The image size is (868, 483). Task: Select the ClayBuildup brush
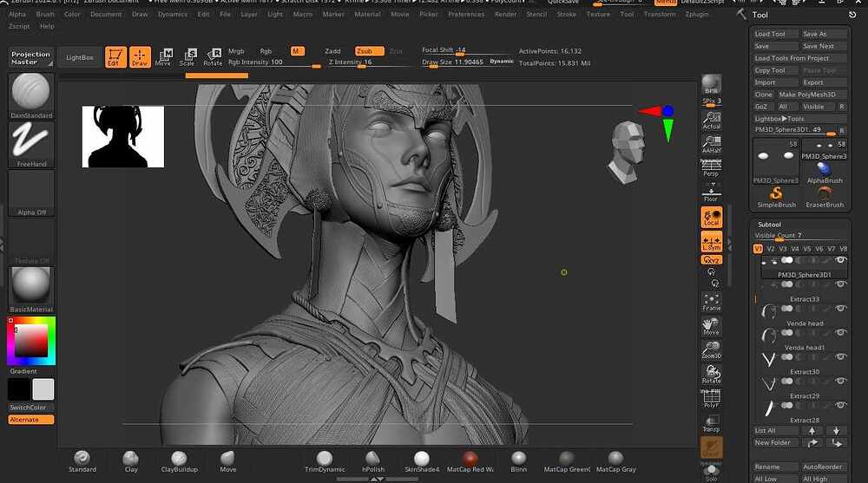[x=180, y=461]
